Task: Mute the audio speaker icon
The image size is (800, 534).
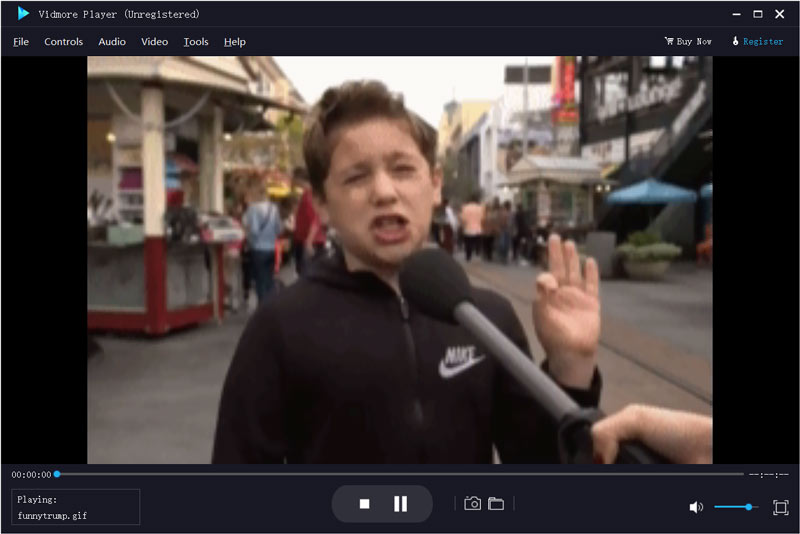Action: pos(696,507)
